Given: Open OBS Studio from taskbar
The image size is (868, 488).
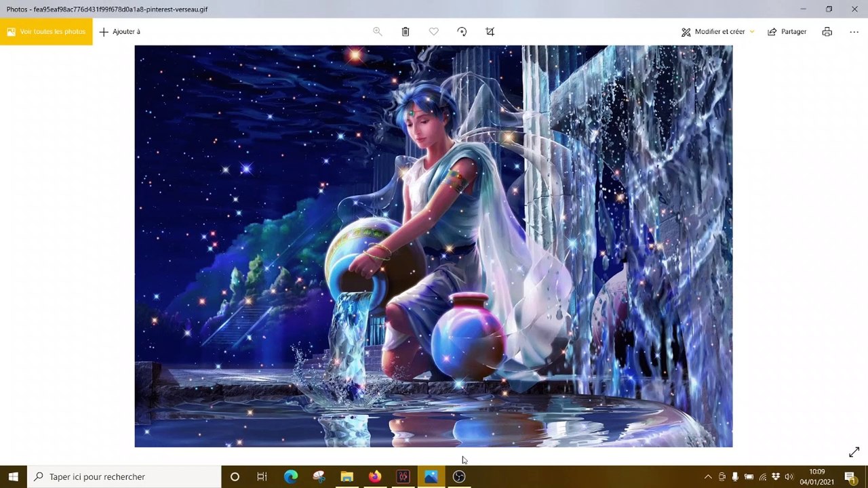Looking at the screenshot, I should (x=459, y=476).
